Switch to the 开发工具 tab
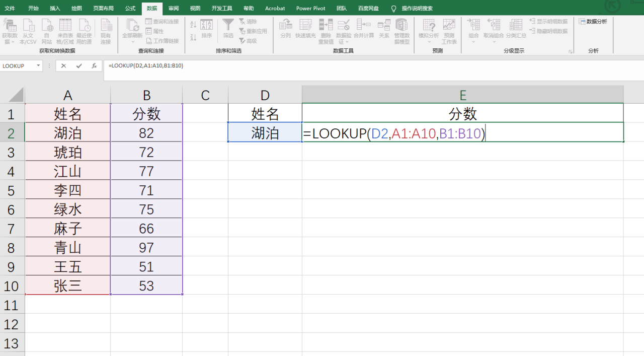 222,9
